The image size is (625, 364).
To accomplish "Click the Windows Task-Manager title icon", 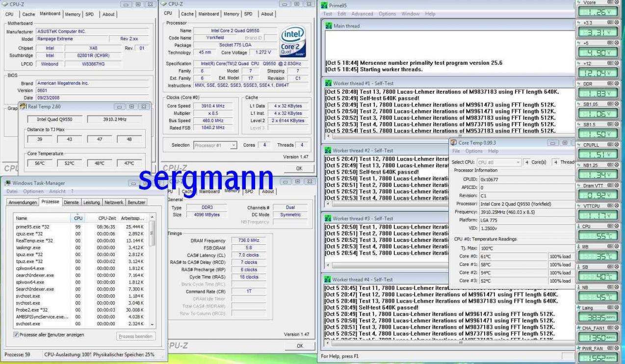I will [x=7, y=183].
